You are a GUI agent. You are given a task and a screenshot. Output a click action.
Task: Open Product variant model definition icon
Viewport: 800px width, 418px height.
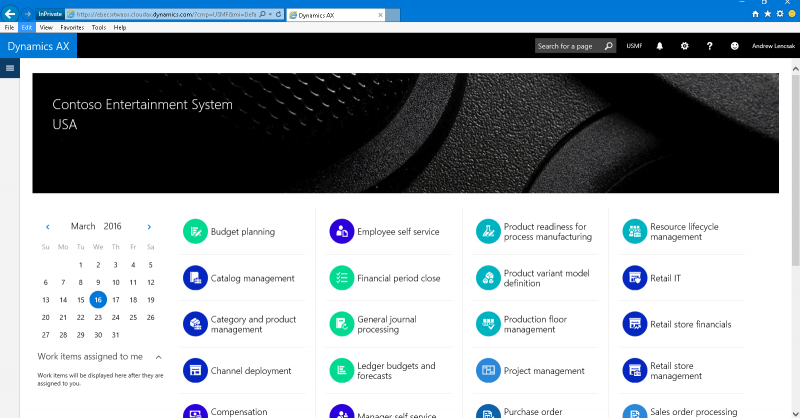click(x=488, y=278)
